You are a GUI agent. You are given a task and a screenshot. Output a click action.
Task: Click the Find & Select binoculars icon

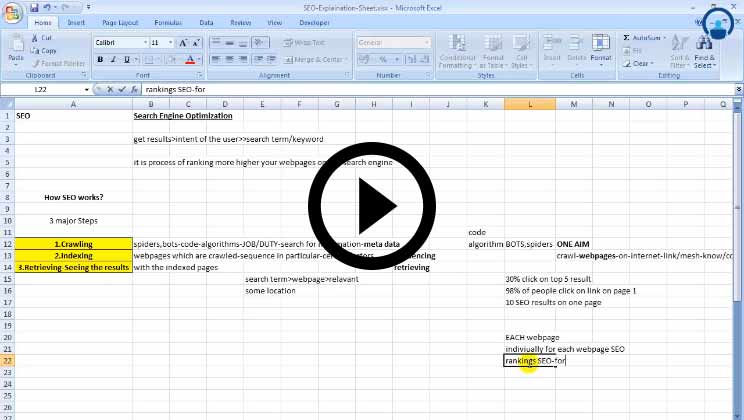click(704, 43)
